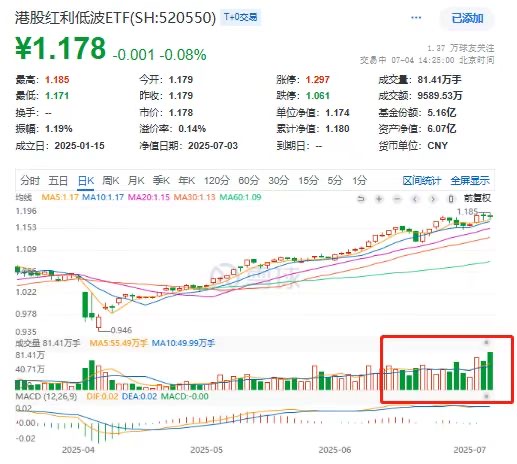This screenshot has height=464, width=517.
Task: Open 区间统计 range statistics
Action: 422,181
